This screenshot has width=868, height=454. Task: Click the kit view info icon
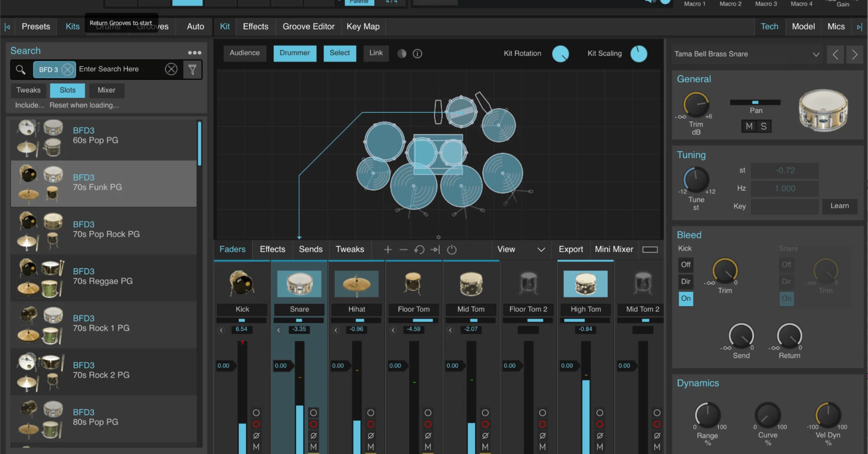pyautogui.click(x=417, y=54)
